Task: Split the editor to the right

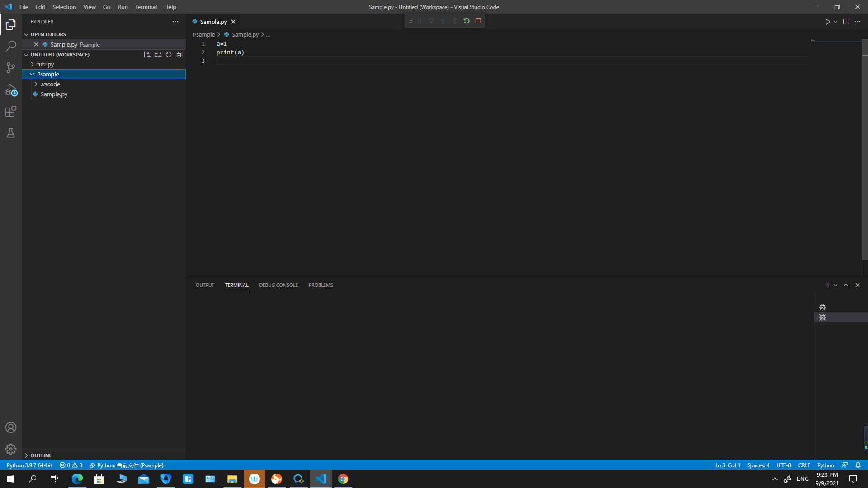Action: 846,22
